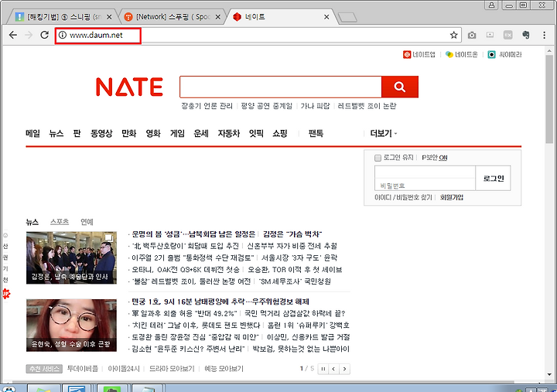Image resolution: width=557 pixels, height=392 pixels.
Task: Click the vertical scrollbar thumb
Action: (x=549, y=99)
